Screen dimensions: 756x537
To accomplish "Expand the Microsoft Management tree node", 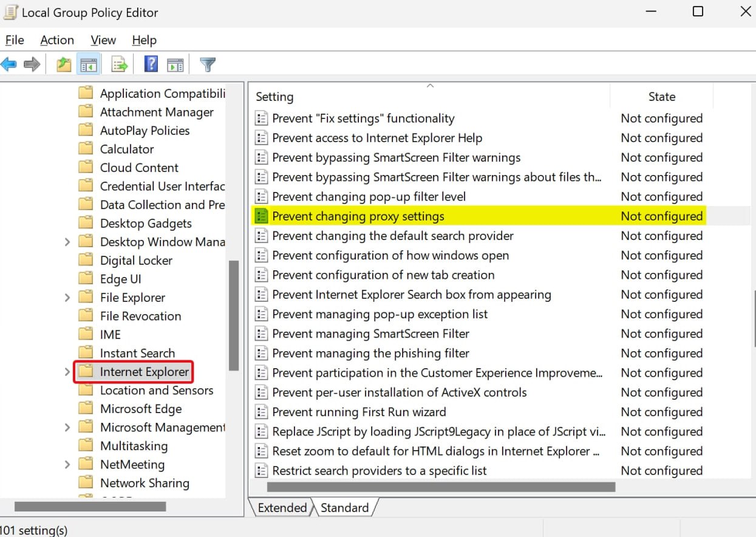I will pos(67,427).
